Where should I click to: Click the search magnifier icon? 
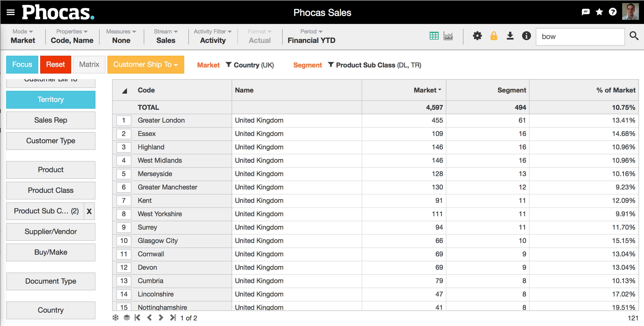[x=634, y=36]
